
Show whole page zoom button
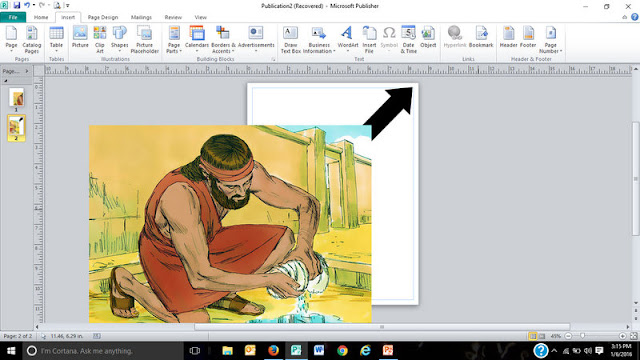coord(633,336)
